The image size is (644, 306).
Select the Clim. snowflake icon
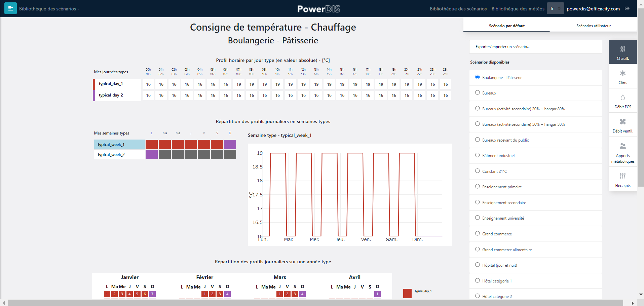pyautogui.click(x=623, y=76)
